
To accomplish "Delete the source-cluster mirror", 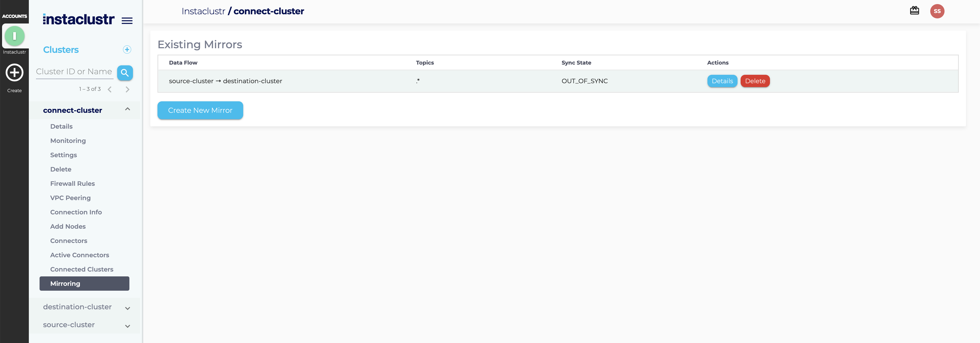I will pyautogui.click(x=755, y=81).
